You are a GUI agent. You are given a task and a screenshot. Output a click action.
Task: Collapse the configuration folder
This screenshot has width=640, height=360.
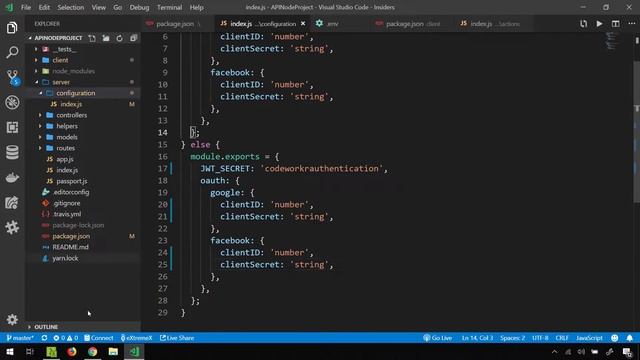click(x=40, y=93)
